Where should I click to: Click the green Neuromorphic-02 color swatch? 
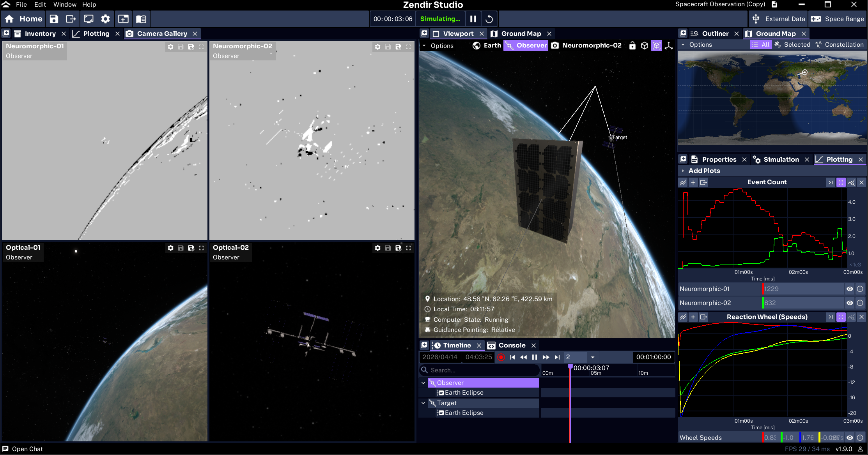pyautogui.click(x=763, y=303)
